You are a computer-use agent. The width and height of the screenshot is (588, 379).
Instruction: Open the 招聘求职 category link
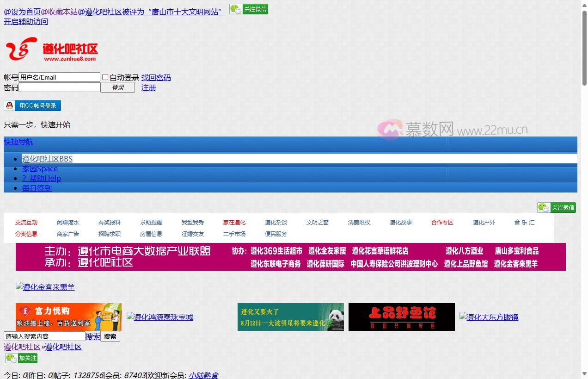110,234
